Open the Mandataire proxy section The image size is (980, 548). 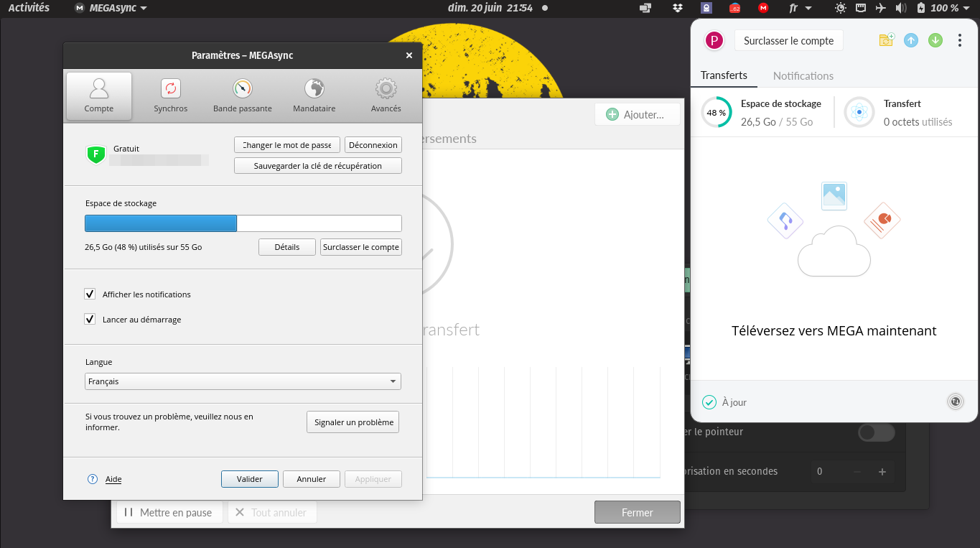[314, 96]
